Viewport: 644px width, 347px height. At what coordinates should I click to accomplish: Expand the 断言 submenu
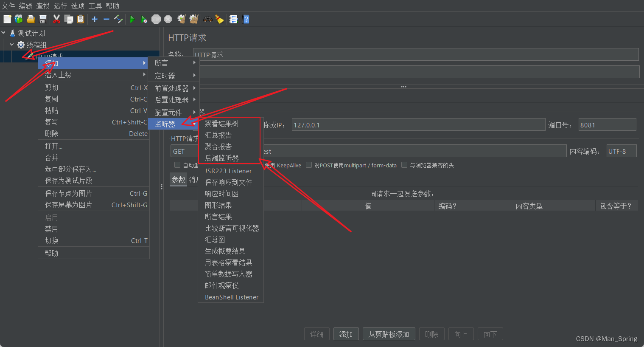[x=174, y=63]
